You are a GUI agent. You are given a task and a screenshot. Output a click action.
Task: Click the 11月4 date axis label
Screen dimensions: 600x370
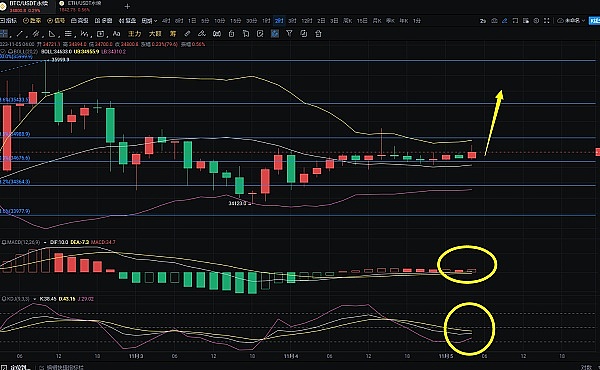291,356
